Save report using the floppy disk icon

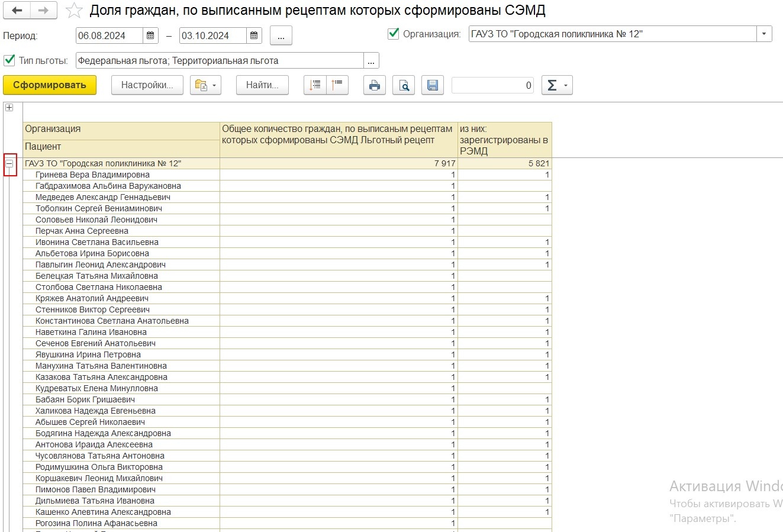pos(433,85)
